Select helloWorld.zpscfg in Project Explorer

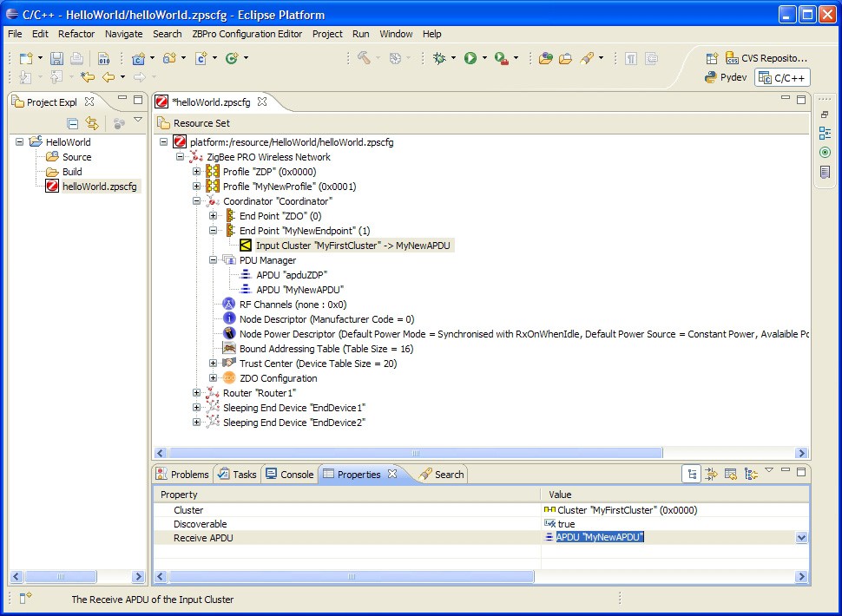(98, 187)
